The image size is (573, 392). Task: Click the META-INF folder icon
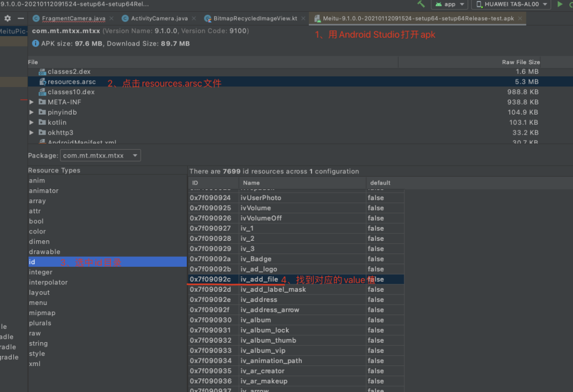click(x=42, y=102)
